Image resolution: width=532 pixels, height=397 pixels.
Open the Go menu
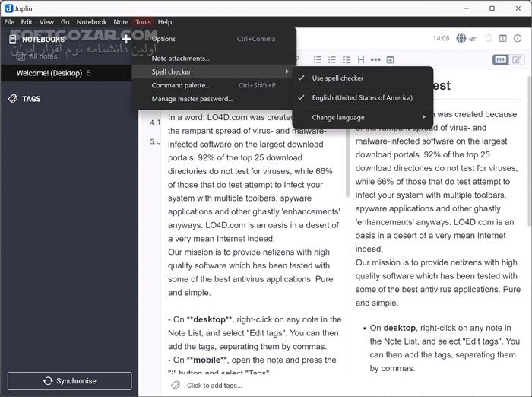[x=65, y=22]
